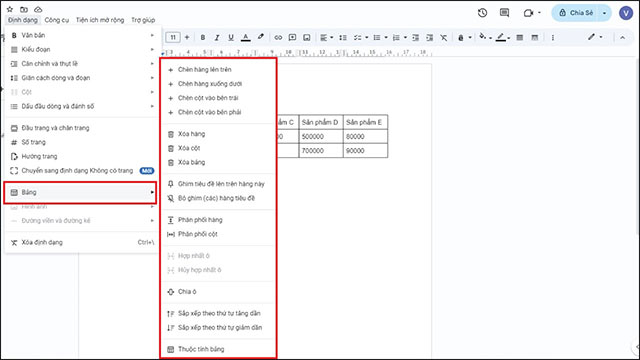640x360 pixels.
Task: Select Đầu trang và chân trang
Action: click(x=82, y=128)
